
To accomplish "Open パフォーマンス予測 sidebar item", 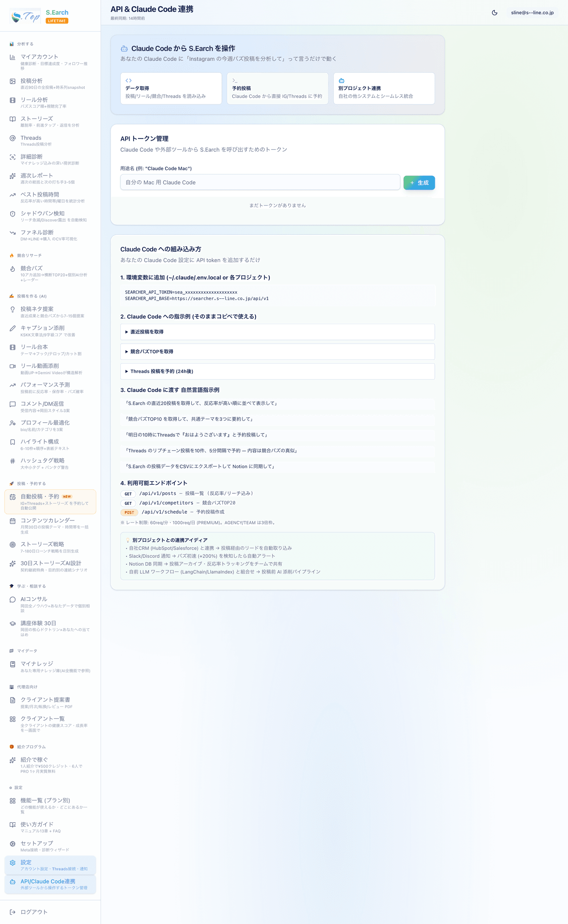I will coord(50,388).
